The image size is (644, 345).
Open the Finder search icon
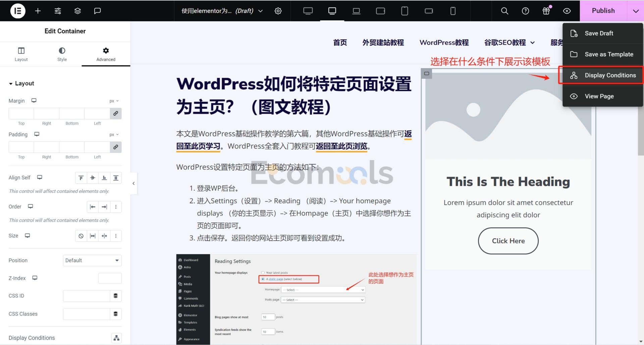(504, 11)
